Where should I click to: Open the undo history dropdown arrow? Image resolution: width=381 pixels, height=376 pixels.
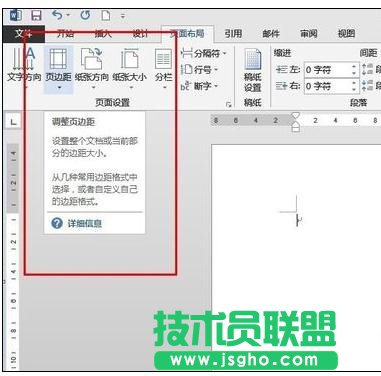(68, 15)
